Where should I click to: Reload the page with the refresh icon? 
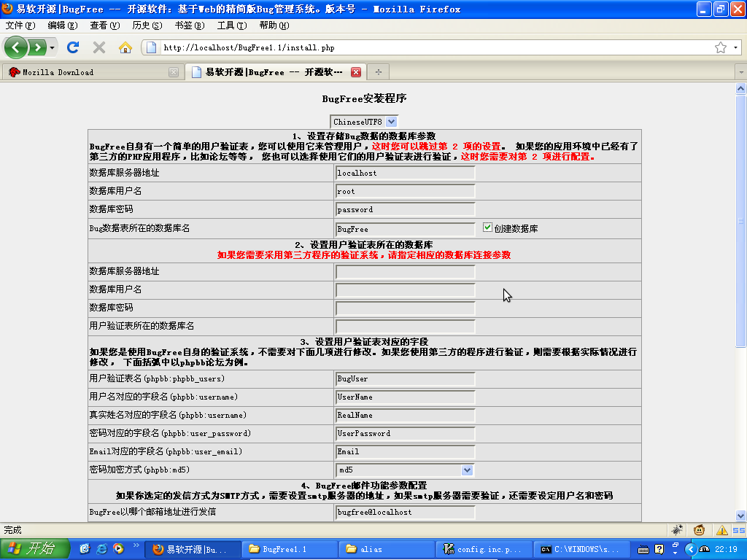pyautogui.click(x=73, y=47)
